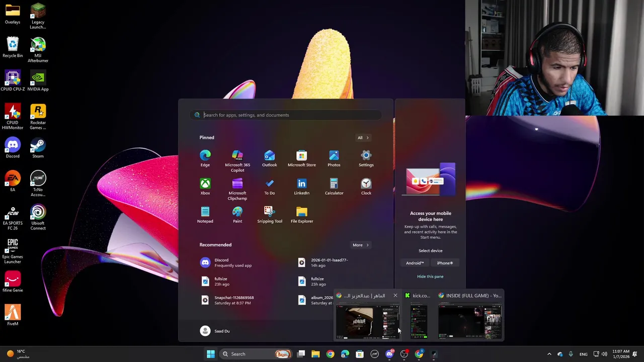Open Outlook in Start menu

pyautogui.click(x=269, y=158)
